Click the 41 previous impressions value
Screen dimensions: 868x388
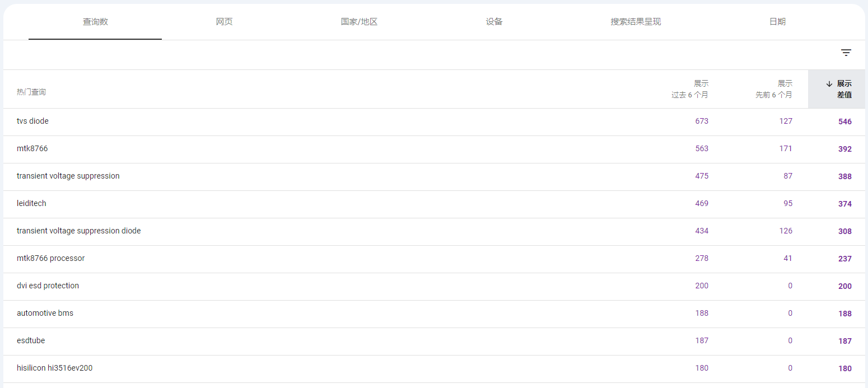point(788,258)
